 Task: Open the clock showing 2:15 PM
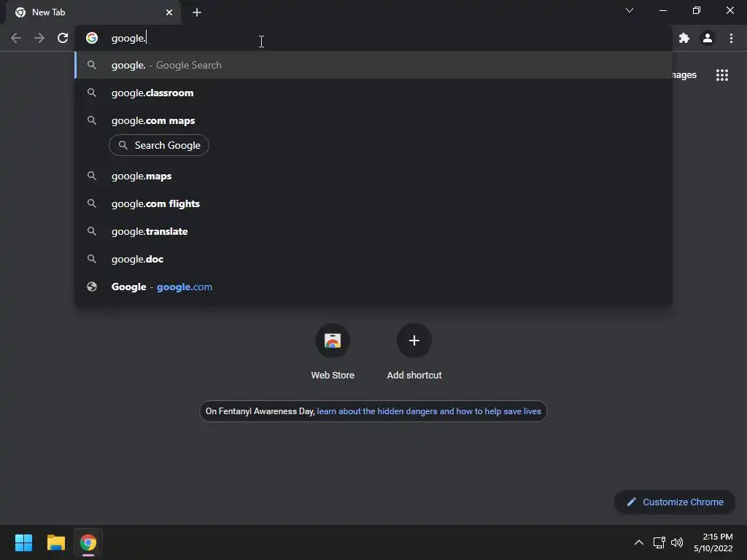point(713,542)
